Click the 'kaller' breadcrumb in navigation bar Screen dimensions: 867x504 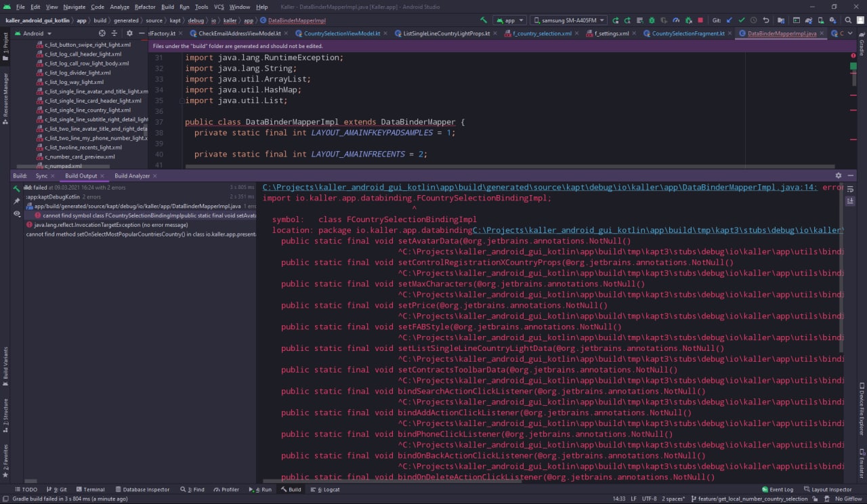(230, 20)
